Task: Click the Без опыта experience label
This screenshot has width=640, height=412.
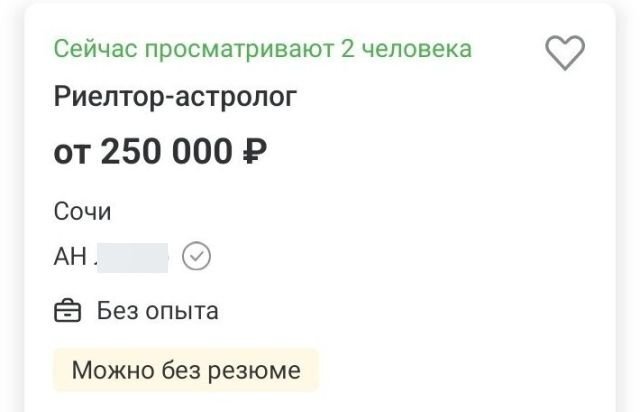Action: pos(157,311)
